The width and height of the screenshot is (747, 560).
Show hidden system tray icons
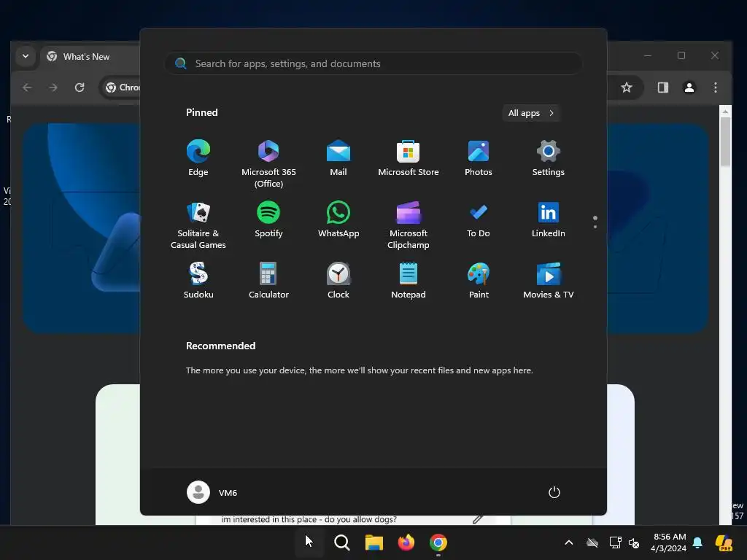tap(569, 542)
